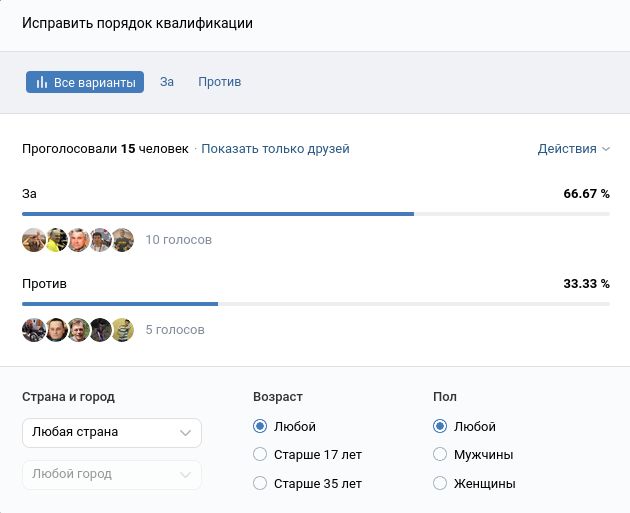The width and height of the screenshot is (630, 513).
Task: Choose Мужчины gender filter
Action: point(440,455)
